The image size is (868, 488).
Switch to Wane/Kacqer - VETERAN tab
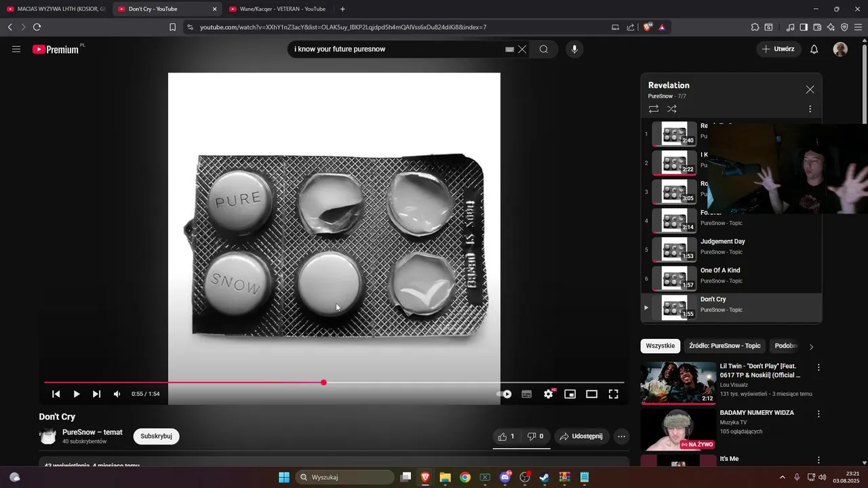[277, 9]
